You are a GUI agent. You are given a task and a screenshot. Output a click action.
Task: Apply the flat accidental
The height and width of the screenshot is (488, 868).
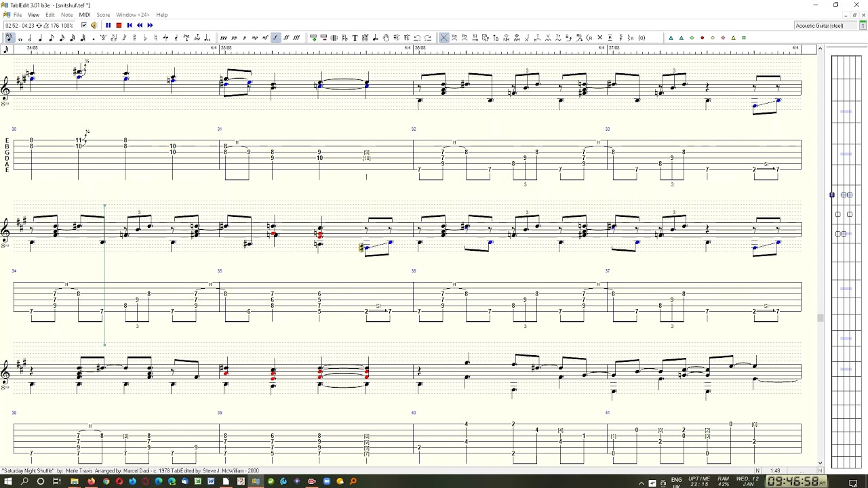[x=145, y=38]
